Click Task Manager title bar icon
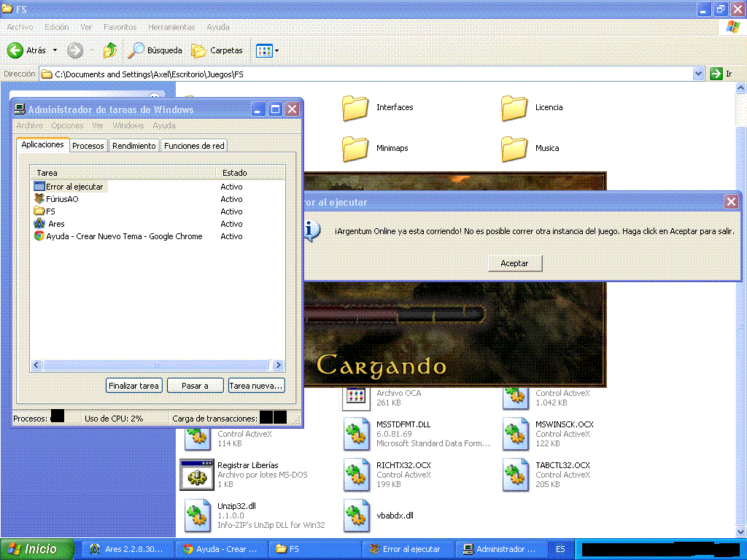Screen dimensions: 747x560 pos(20,109)
